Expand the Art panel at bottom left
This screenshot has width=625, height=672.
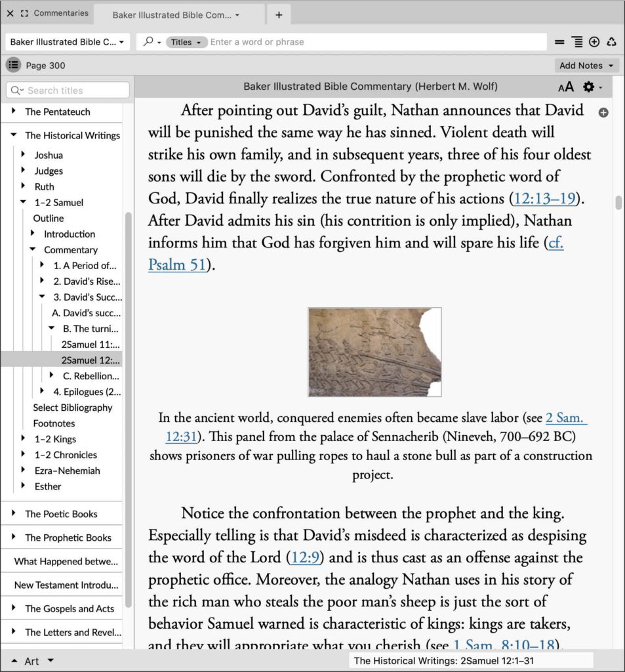(x=16, y=661)
